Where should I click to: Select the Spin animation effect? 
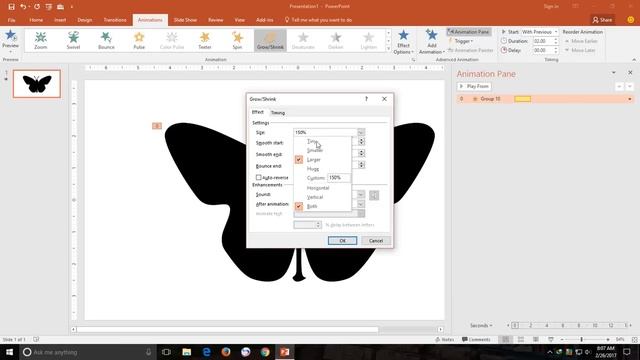(238, 40)
